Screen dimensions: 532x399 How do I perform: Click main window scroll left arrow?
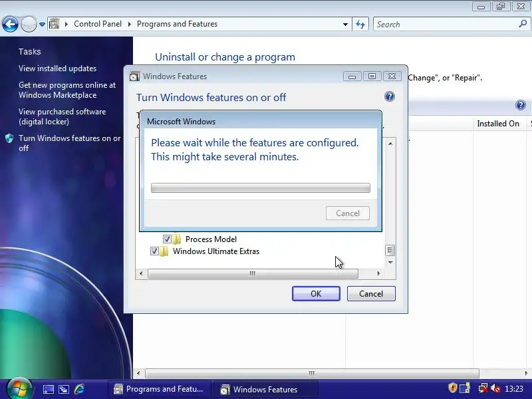click(x=138, y=373)
